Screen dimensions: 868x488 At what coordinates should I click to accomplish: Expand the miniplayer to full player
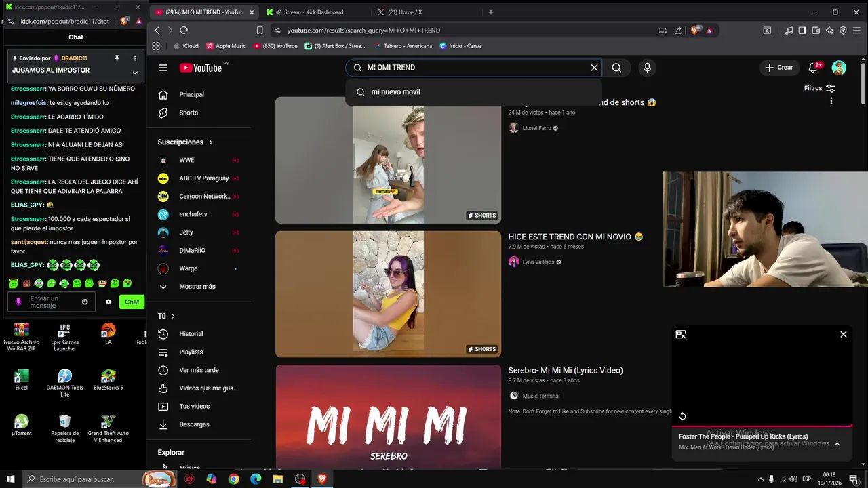[681, 334]
